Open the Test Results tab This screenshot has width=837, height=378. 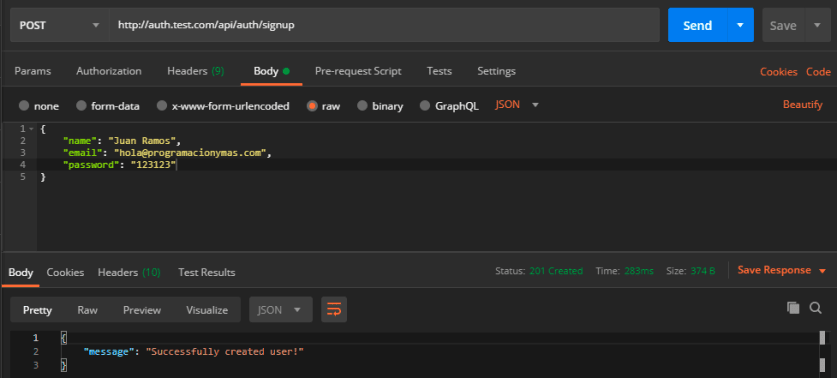207,272
